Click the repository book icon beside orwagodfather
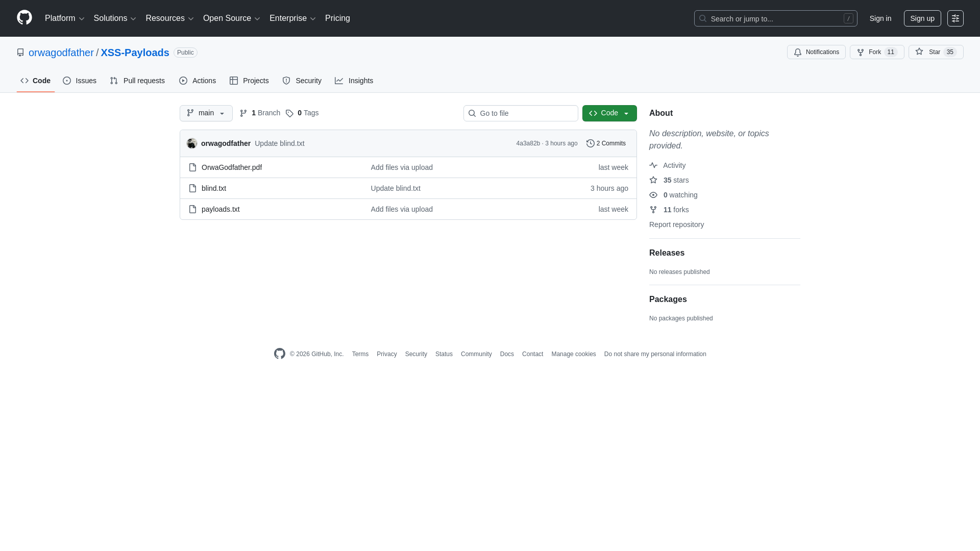The image size is (980, 551). (x=20, y=52)
